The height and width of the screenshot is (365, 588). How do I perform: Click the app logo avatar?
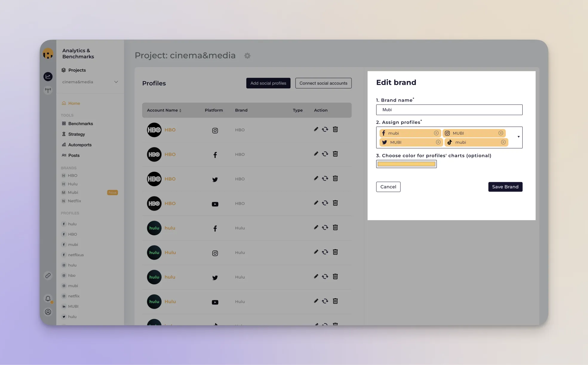[48, 54]
